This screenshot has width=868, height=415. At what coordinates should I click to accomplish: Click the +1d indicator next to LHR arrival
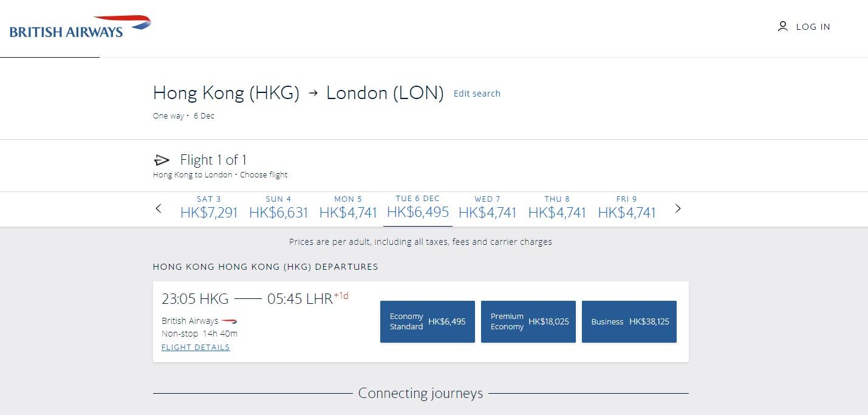coord(342,295)
